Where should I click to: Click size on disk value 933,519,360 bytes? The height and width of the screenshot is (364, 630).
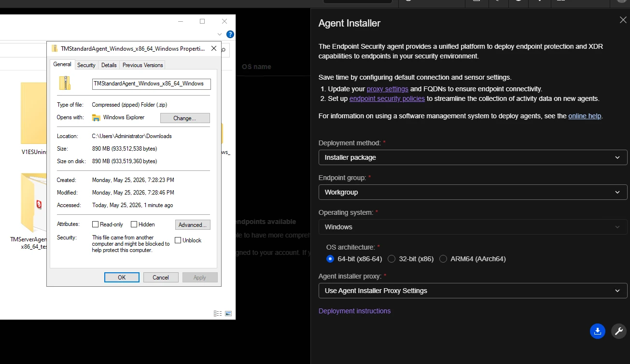tap(125, 161)
